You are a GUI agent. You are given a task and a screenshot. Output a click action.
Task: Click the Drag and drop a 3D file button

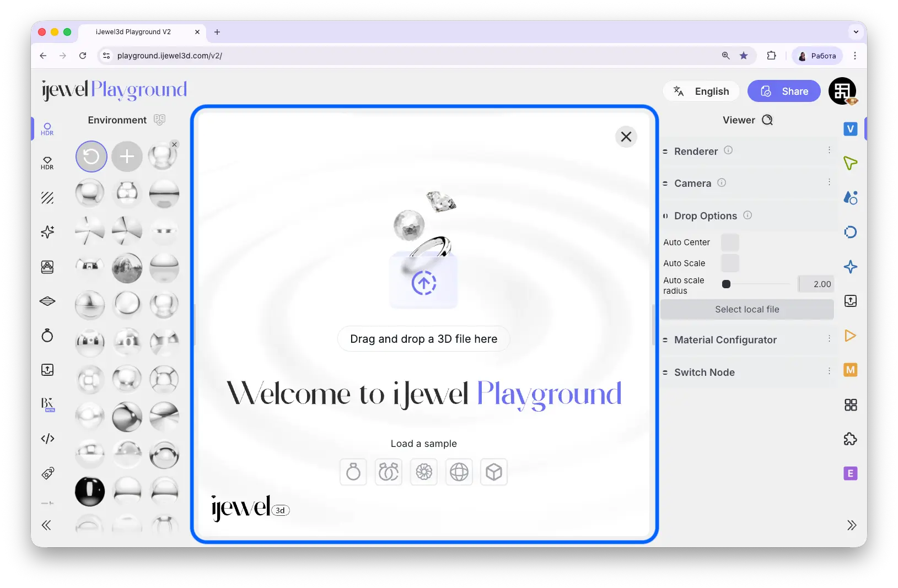point(424,339)
